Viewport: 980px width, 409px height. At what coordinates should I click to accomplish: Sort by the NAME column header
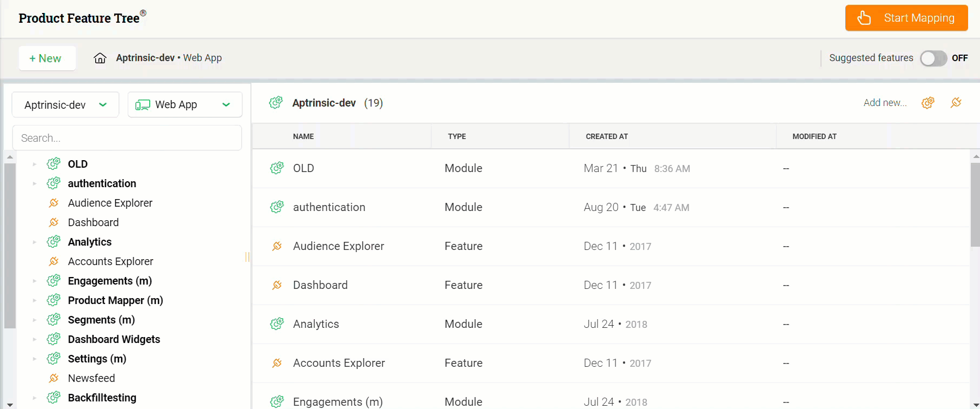tap(303, 136)
